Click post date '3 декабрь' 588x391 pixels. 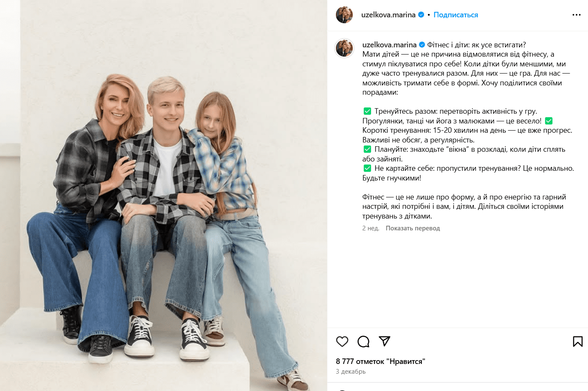(x=351, y=372)
